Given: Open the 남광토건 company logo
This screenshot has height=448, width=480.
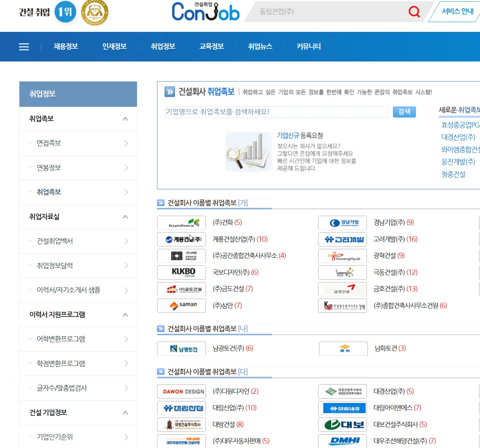Looking at the screenshot, I should [182, 348].
